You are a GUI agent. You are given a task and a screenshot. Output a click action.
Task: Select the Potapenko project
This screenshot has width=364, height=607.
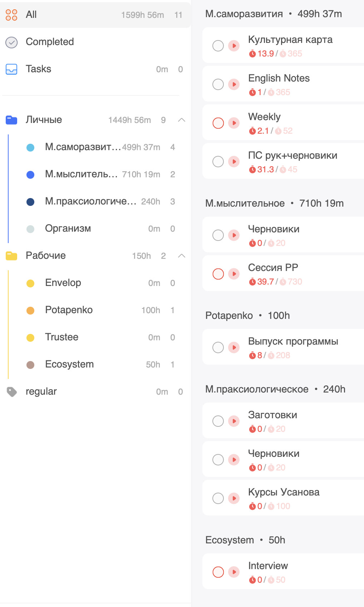(x=69, y=310)
